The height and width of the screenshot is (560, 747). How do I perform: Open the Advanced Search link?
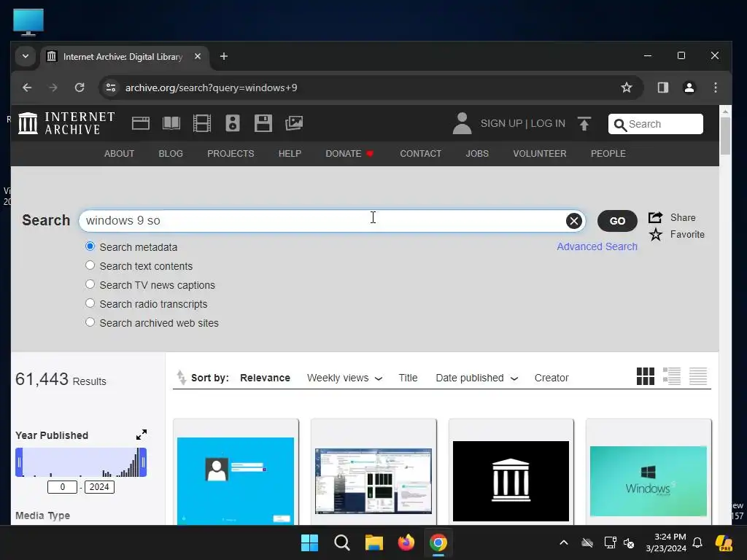point(597,246)
